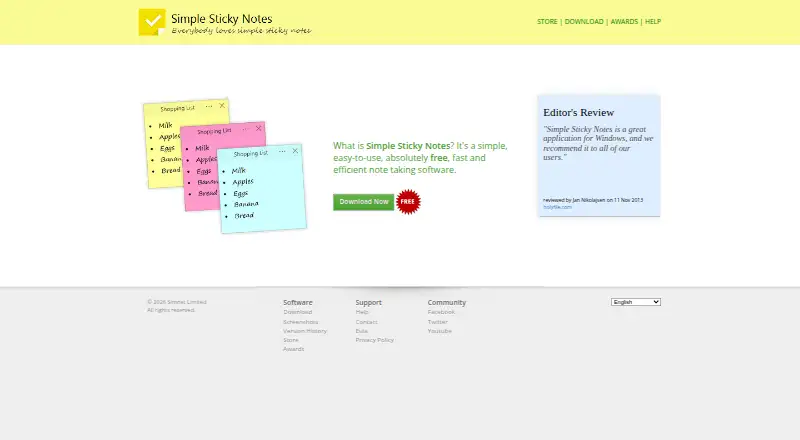Image resolution: width=800 pixels, height=440 pixels.
Task: Open the Contact link in footer
Action: [366, 322]
